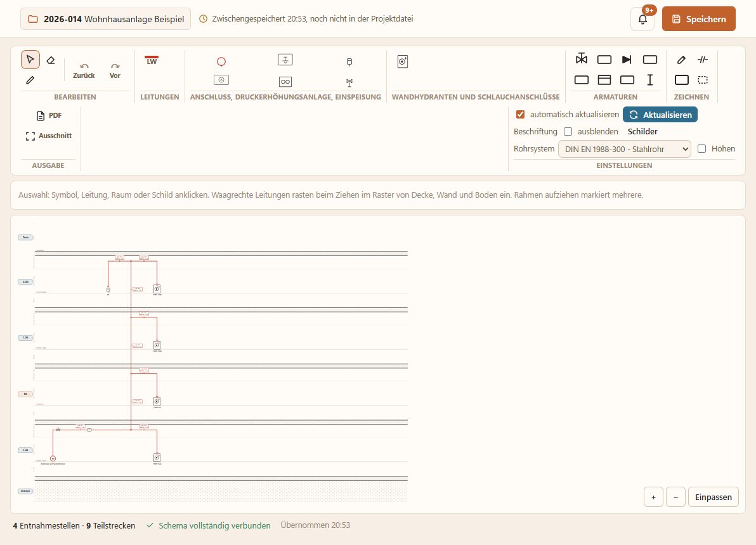756x545 pixels.
Task: Click the Aktualisieren button
Action: point(660,115)
